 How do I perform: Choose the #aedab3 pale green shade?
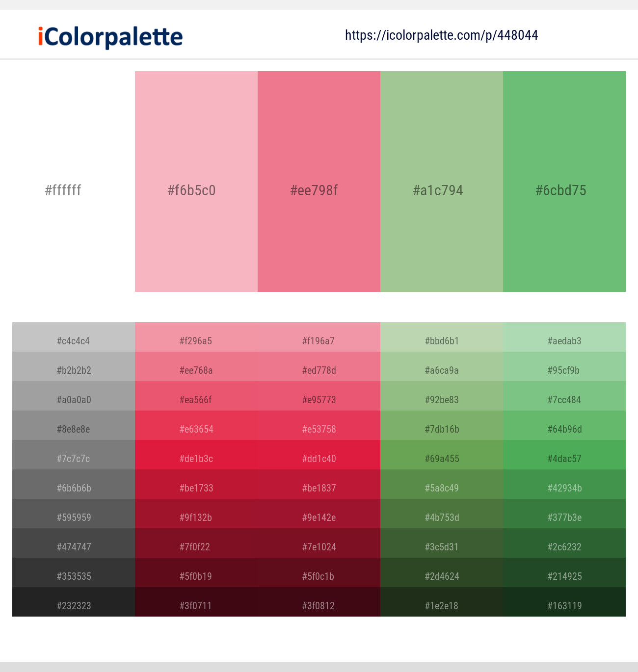564,337
